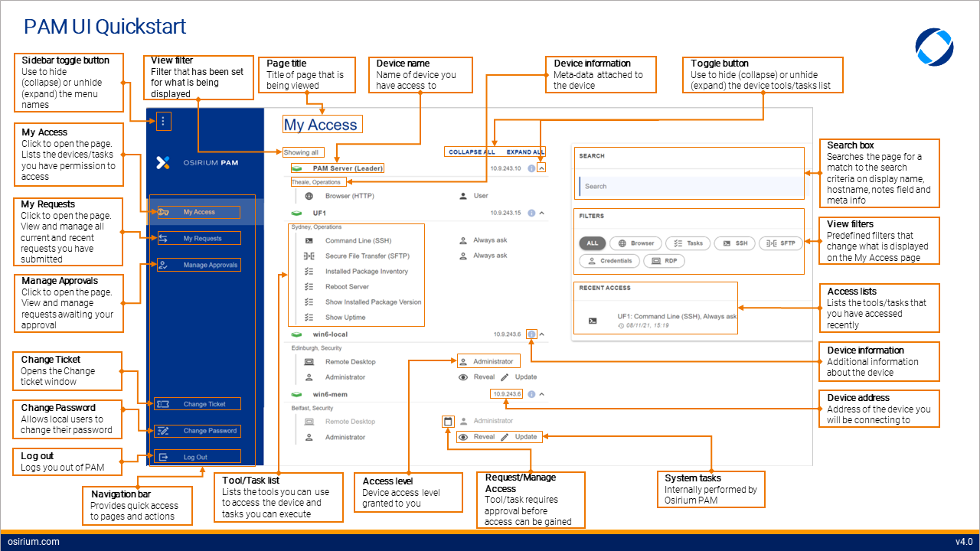
Task: Click the info icon for win6-local device
Action: click(x=532, y=334)
